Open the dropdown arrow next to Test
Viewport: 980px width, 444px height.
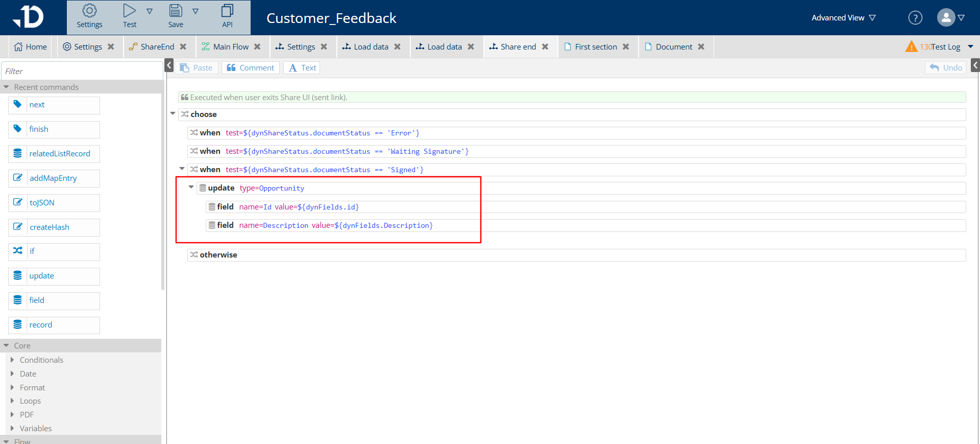click(150, 11)
